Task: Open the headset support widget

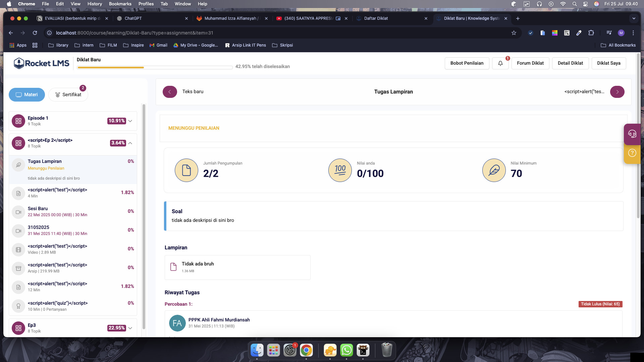Action: click(x=632, y=134)
